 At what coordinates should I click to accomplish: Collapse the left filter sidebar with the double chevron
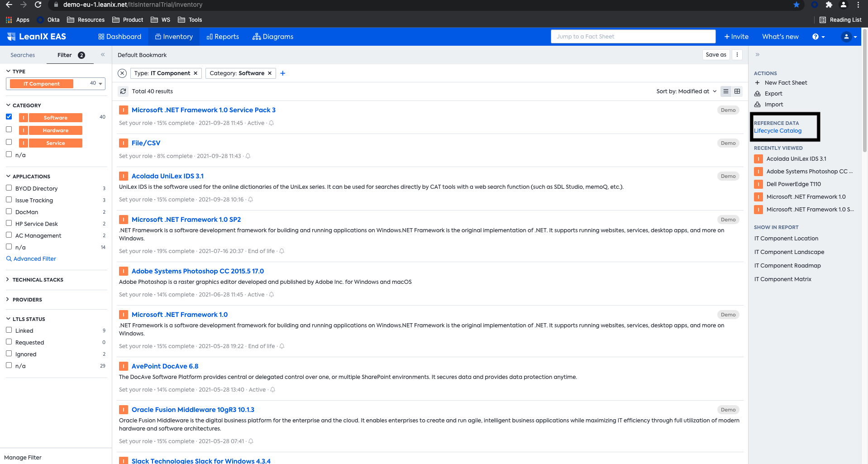point(103,55)
